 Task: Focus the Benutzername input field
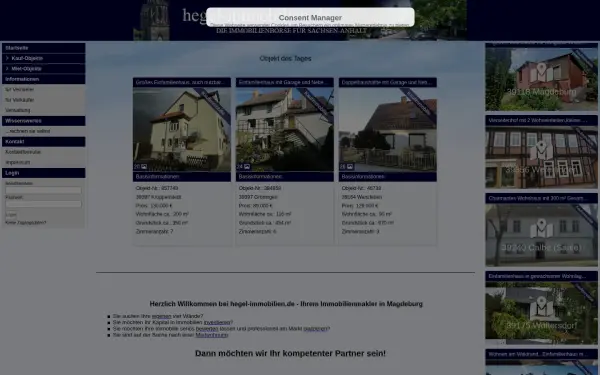click(43, 190)
